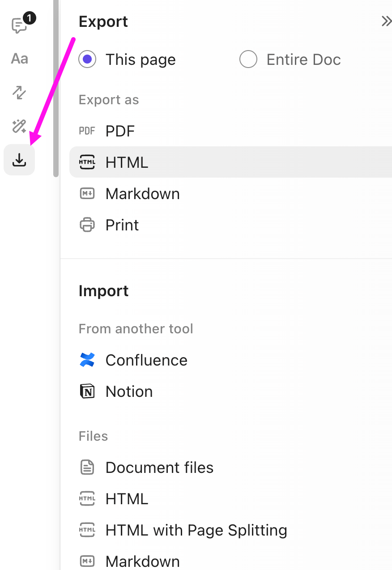Screen dimensions: 392x570
Task: Click the relationships arrows sidebar icon
Action: click(x=19, y=93)
